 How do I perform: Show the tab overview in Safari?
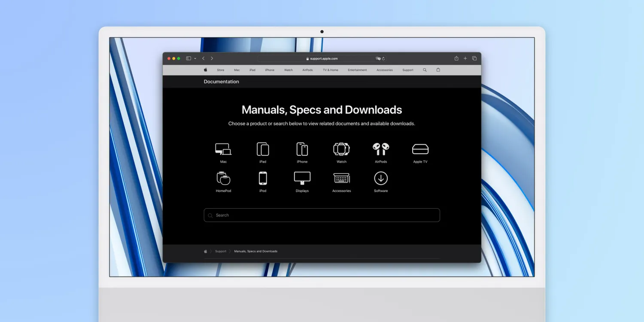pos(474,58)
